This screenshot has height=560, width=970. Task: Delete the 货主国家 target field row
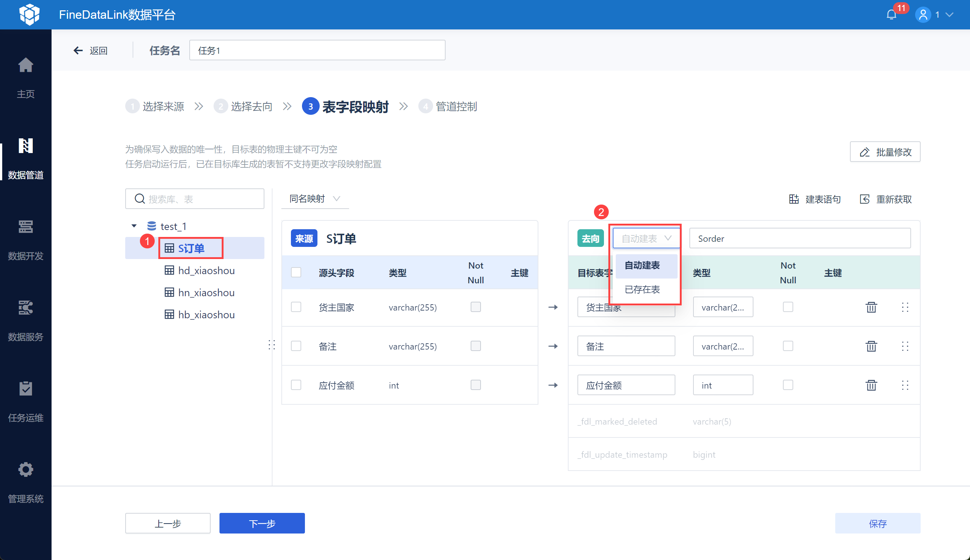[x=871, y=307]
